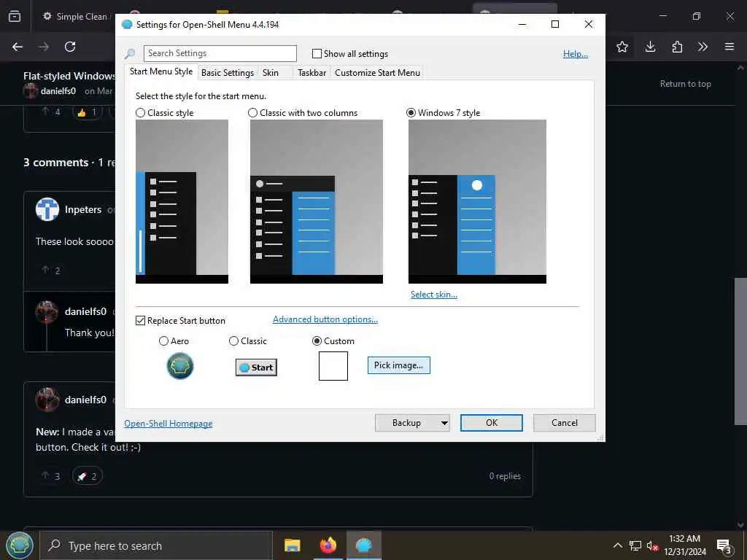Click the "0 replies" text
This screenshot has height=560, width=747.
click(x=505, y=476)
